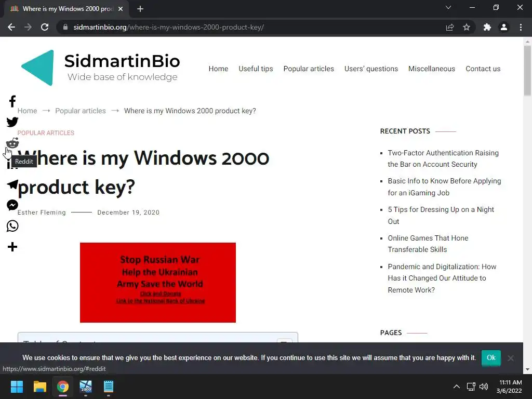Viewport: 532px width, 399px height.
Task: Share the article on Twitter
Action: [x=12, y=122]
